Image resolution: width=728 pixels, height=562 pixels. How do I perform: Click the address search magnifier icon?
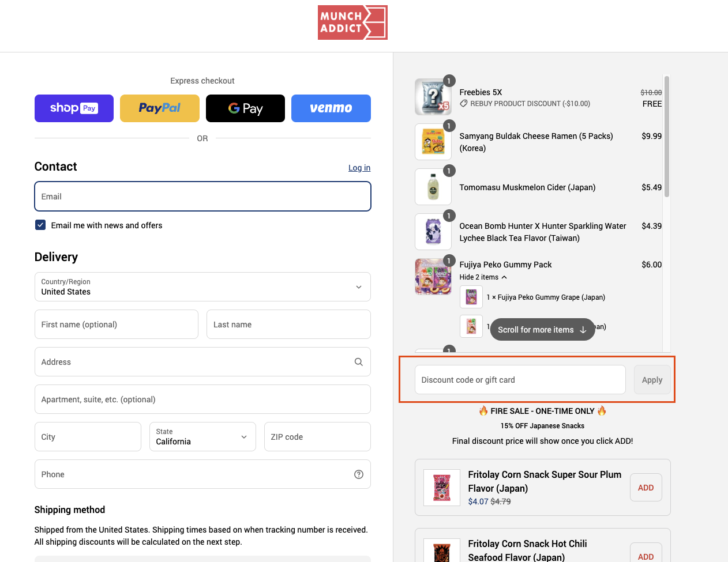tap(359, 362)
